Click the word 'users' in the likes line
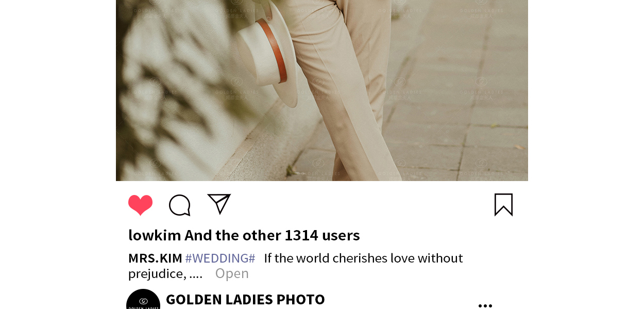 point(341,235)
